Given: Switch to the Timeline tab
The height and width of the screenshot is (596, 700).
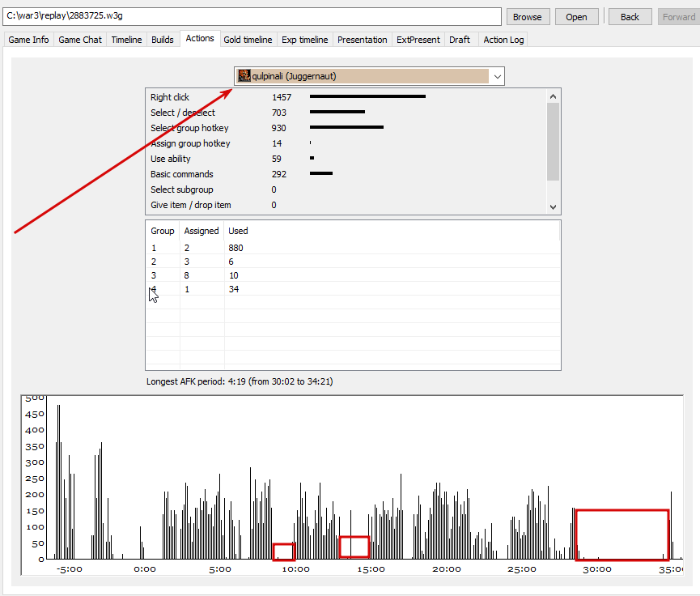Looking at the screenshot, I should [x=126, y=40].
